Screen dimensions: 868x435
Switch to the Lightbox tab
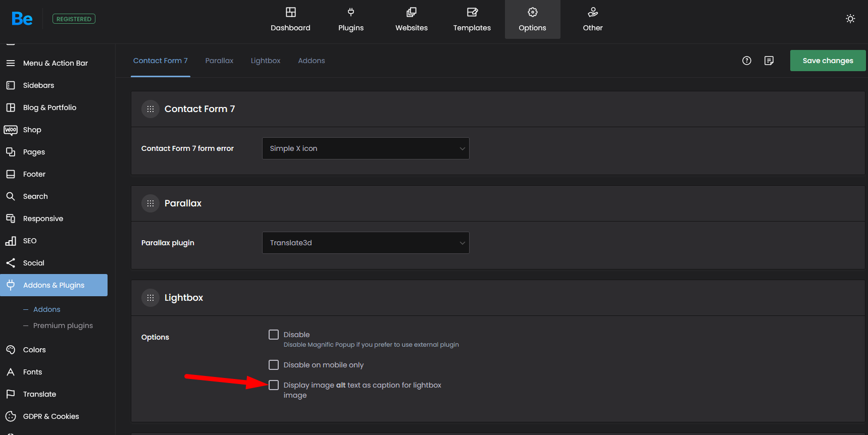266,61
